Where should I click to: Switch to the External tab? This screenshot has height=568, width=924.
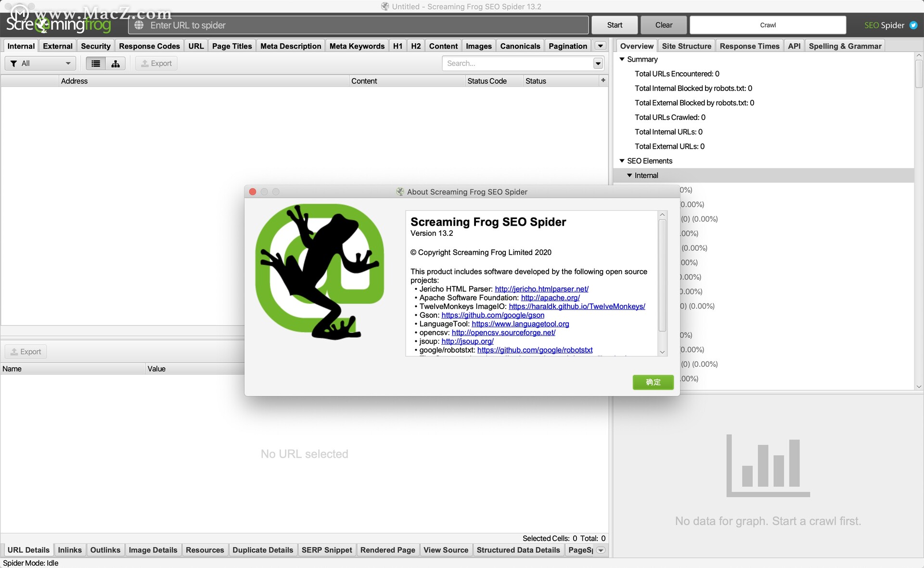(58, 46)
